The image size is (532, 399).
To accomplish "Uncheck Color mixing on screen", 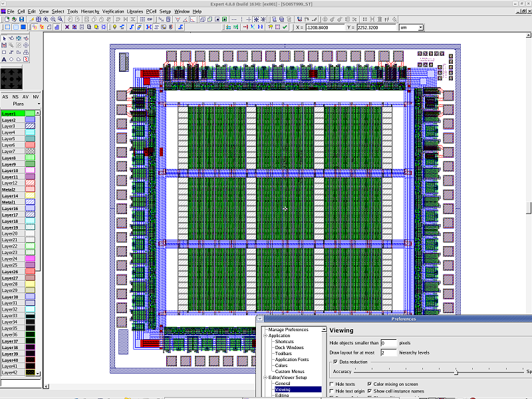I will [370, 384].
